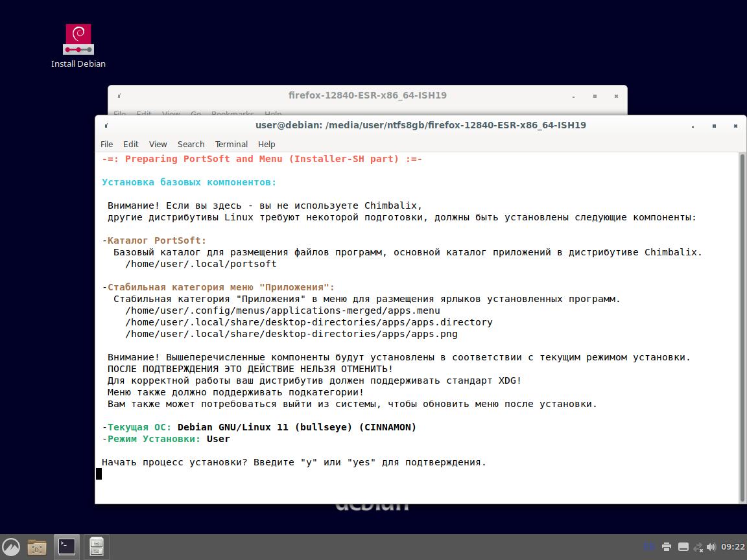Maximize the firefox-12840 file manager window
This screenshot has width=747, height=560.
tap(595, 96)
